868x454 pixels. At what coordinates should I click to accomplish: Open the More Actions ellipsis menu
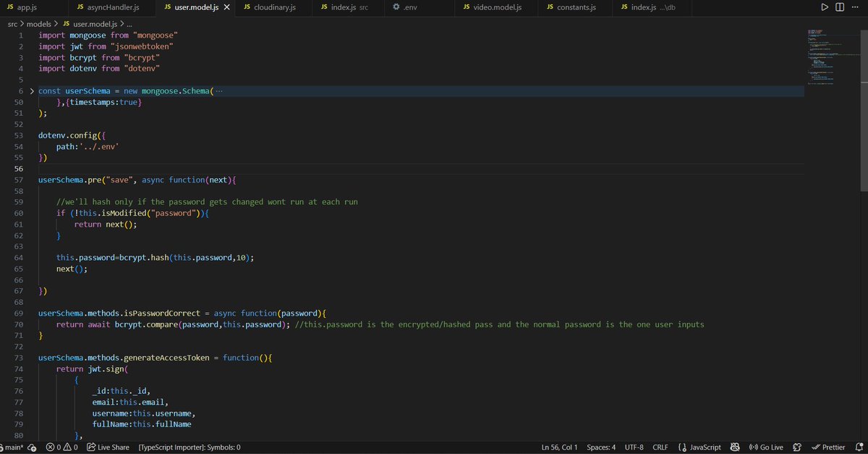pos(856,7)
